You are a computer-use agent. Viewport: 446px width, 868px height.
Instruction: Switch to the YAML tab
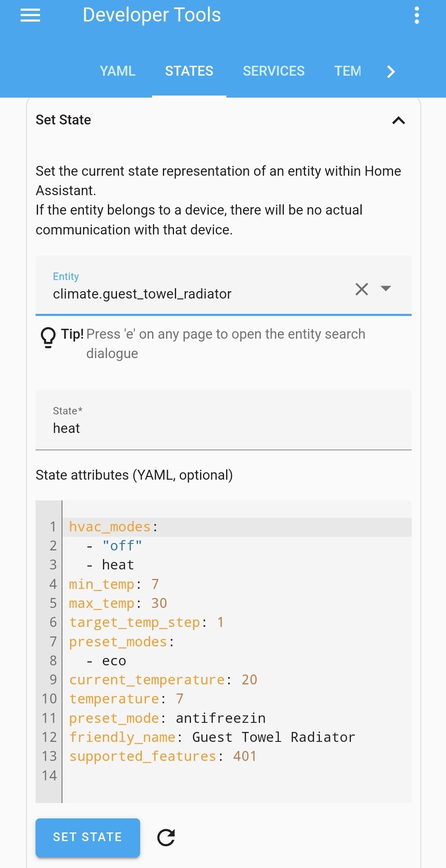(117, 71)
